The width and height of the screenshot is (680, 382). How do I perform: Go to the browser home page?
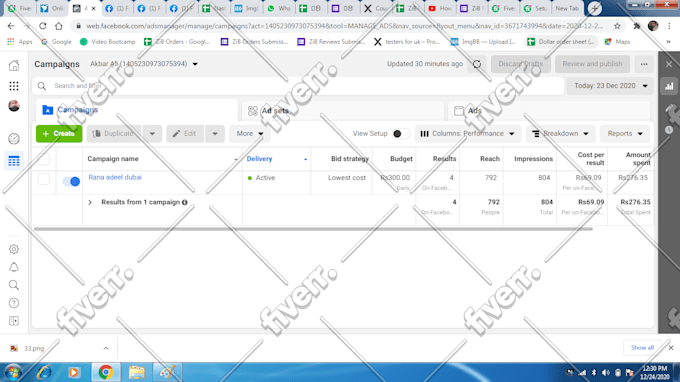(x=59, y=26)
